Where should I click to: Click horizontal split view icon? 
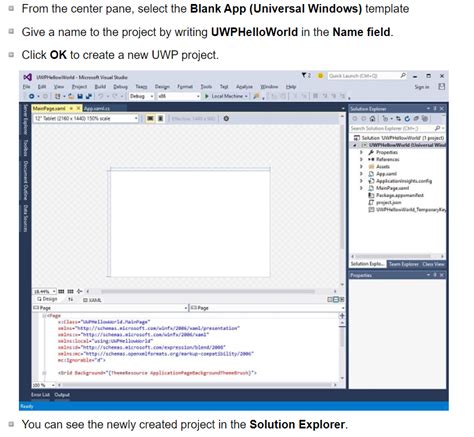pyautogui.click(x=336, y=300)
